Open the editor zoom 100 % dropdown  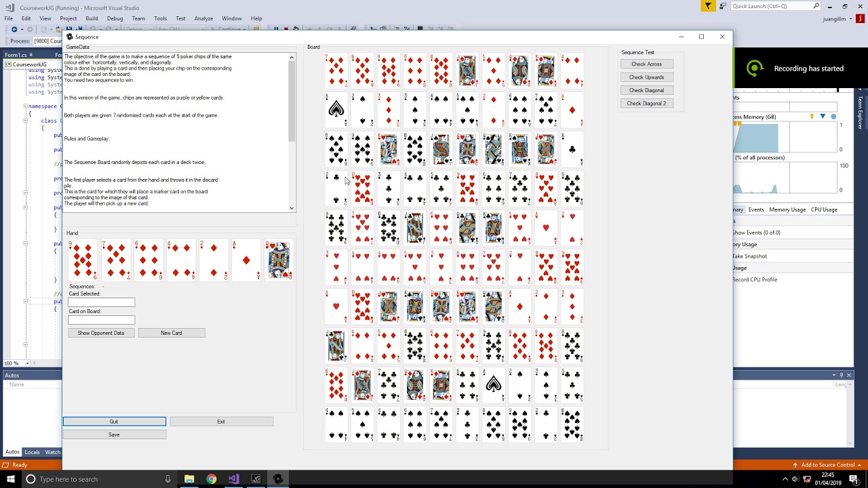[x=26, y=363]
